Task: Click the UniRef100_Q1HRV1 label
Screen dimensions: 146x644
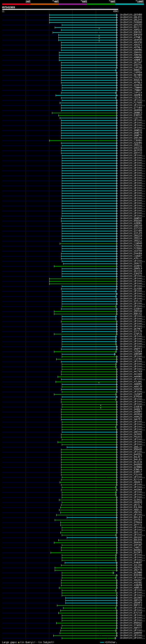Action: (x=131, y=266)
